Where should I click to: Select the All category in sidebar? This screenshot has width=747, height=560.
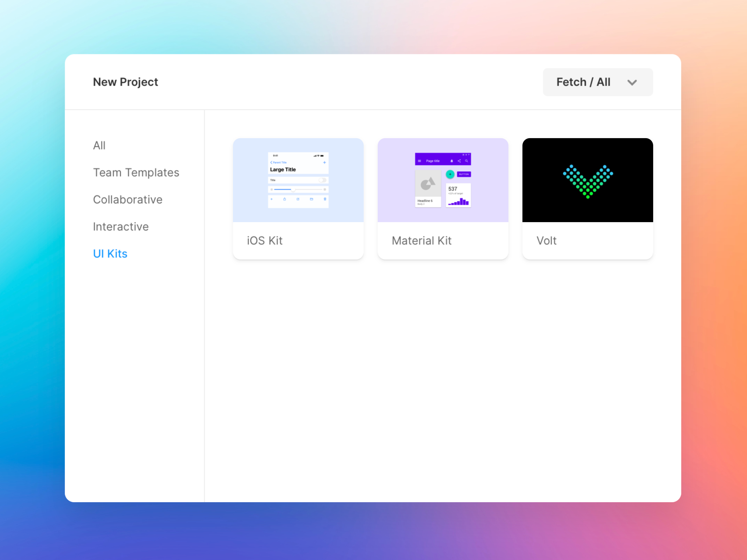click(x=99, y=146)
